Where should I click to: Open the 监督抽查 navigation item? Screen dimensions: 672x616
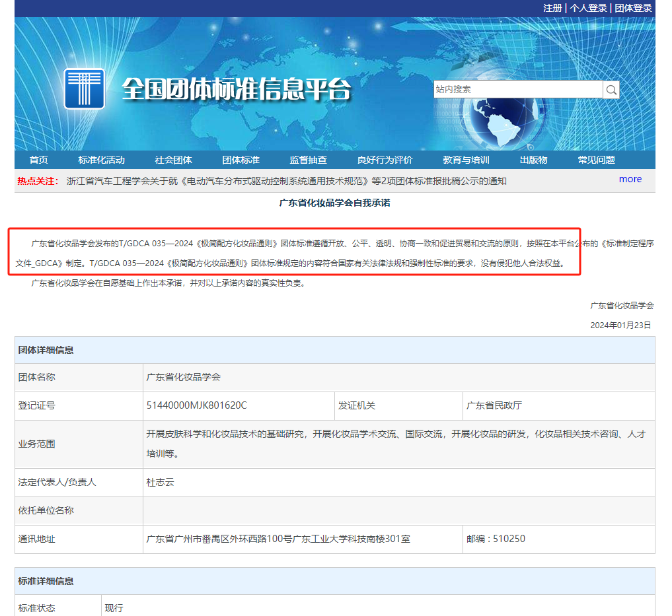(308, 160)
